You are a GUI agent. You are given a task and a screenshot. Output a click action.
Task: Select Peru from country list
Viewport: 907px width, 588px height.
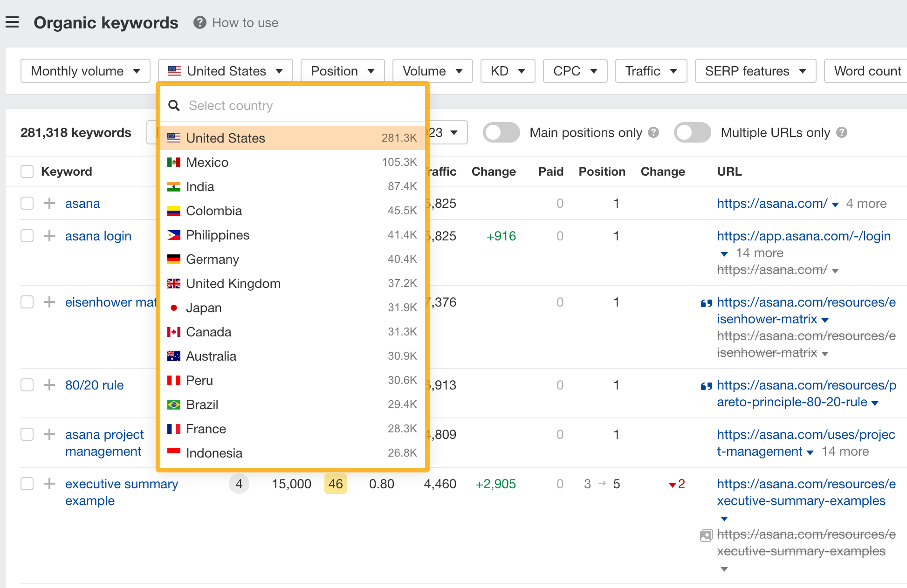[292, 381]
